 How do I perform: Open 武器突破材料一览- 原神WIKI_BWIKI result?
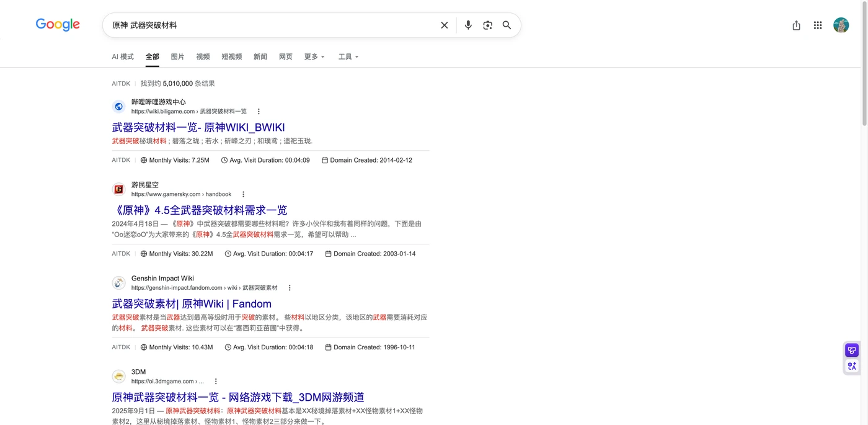pyautogui.click(x=198, y=127)
